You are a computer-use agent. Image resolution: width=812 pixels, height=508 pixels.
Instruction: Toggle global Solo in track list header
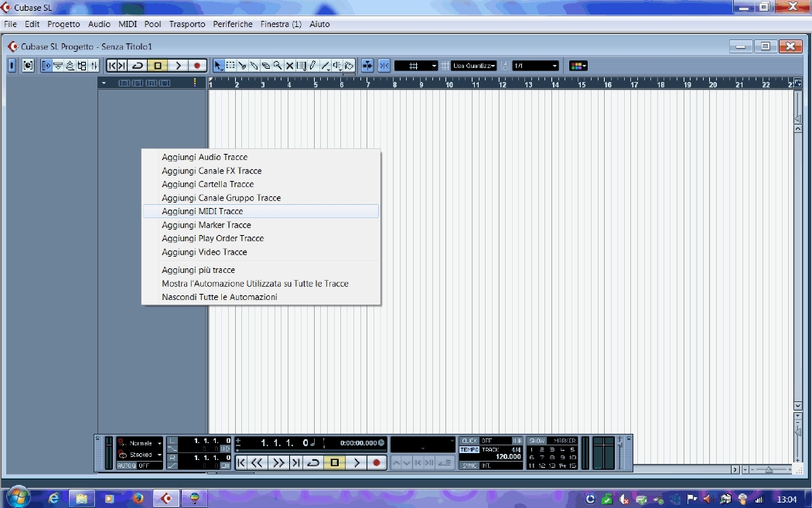(x=138, y=83)
